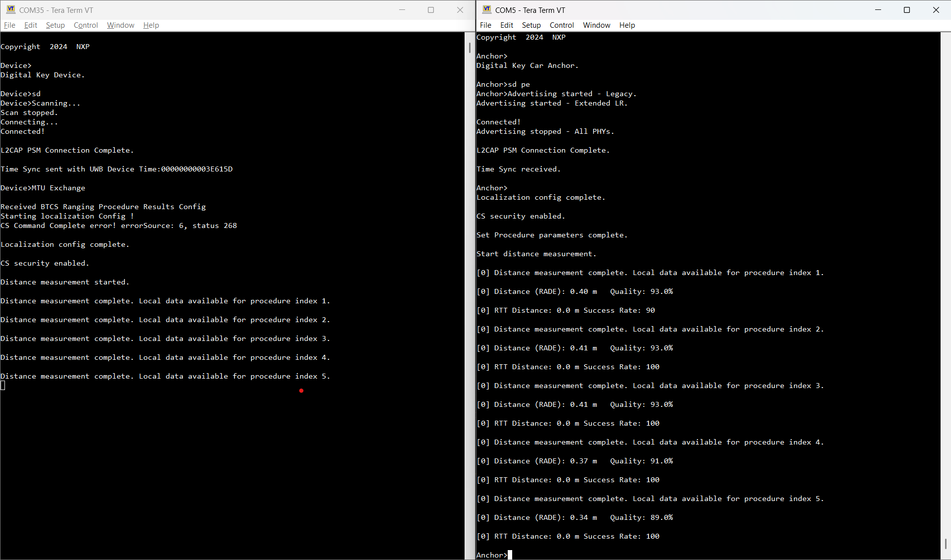Open Help menu in COM5 window
Image resolution: width=951 pixels, height=560 pixels.
coord(627,25)
